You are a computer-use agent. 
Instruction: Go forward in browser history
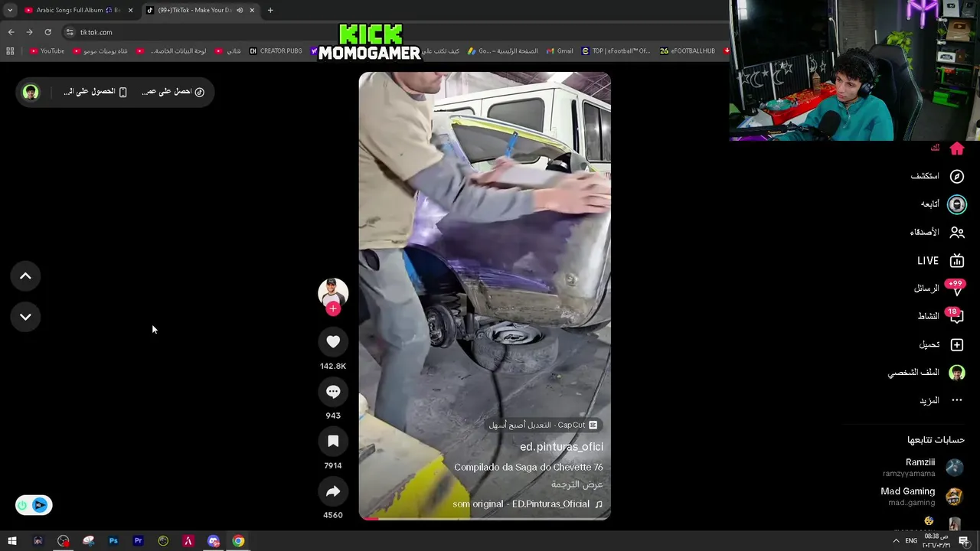pos(29,32)
